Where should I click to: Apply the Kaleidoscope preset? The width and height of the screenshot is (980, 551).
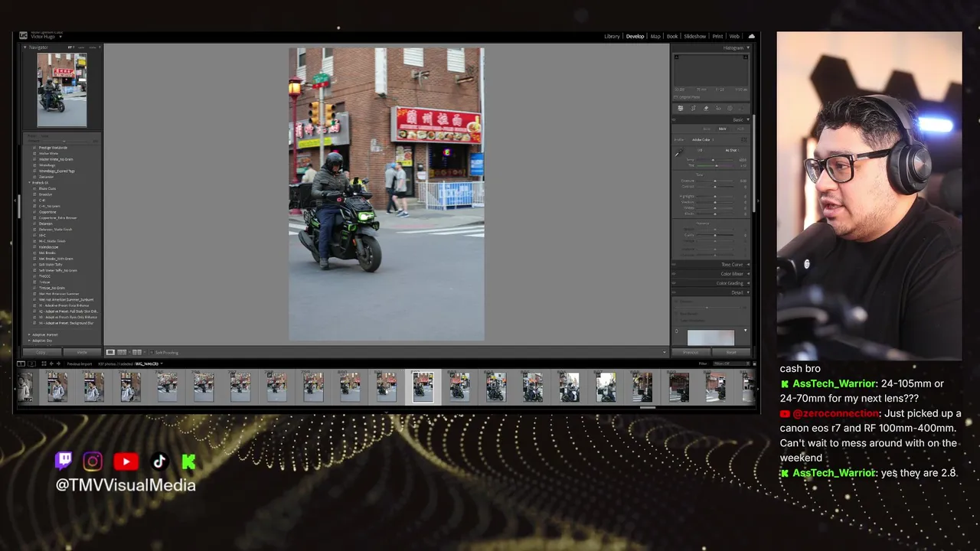point(50,247)
